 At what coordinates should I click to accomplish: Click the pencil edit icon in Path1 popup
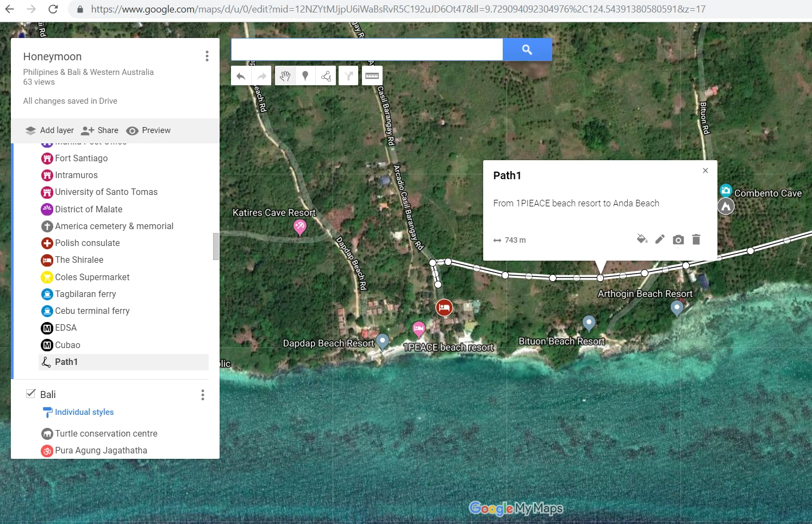pyautogui.click(x=660, y=239)
